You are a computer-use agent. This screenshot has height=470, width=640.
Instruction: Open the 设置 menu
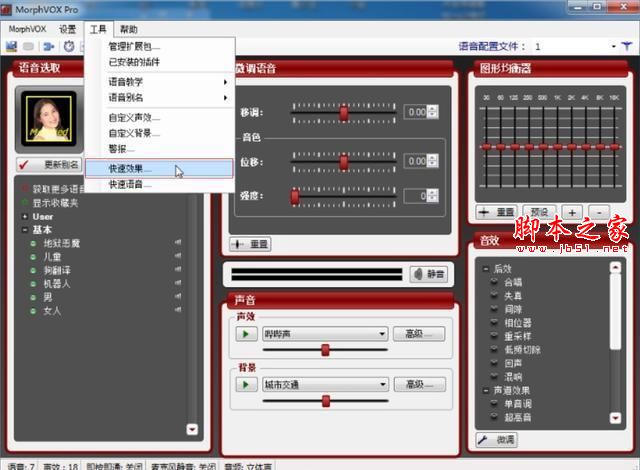[x=67, y=29]
